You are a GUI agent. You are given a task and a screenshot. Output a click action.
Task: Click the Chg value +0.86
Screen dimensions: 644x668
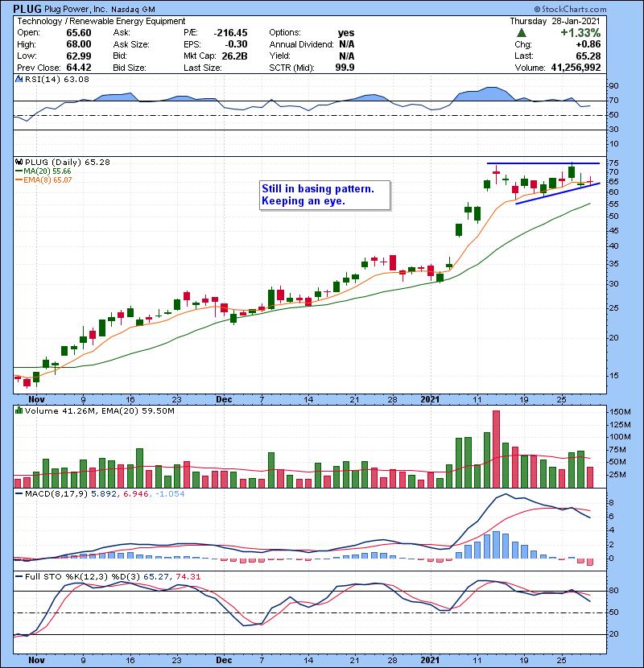click(588, 44)
